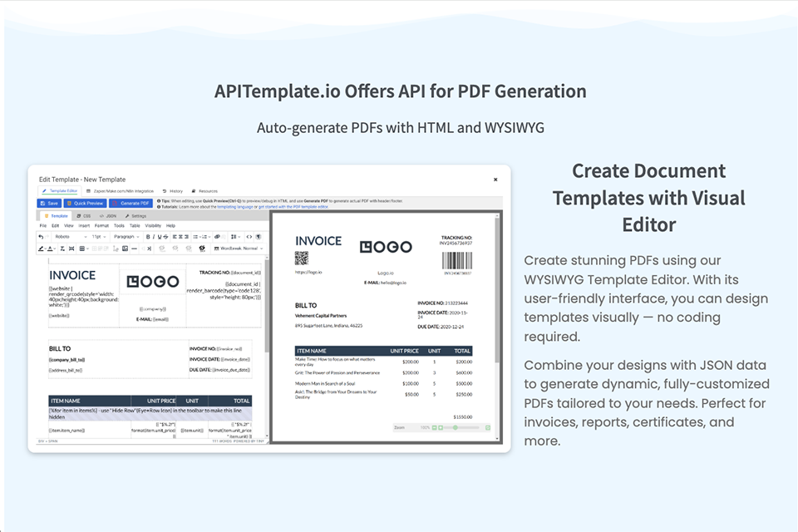Screen dimensions: 798x532
Task: Open the View menu
Action: (69, 225)
